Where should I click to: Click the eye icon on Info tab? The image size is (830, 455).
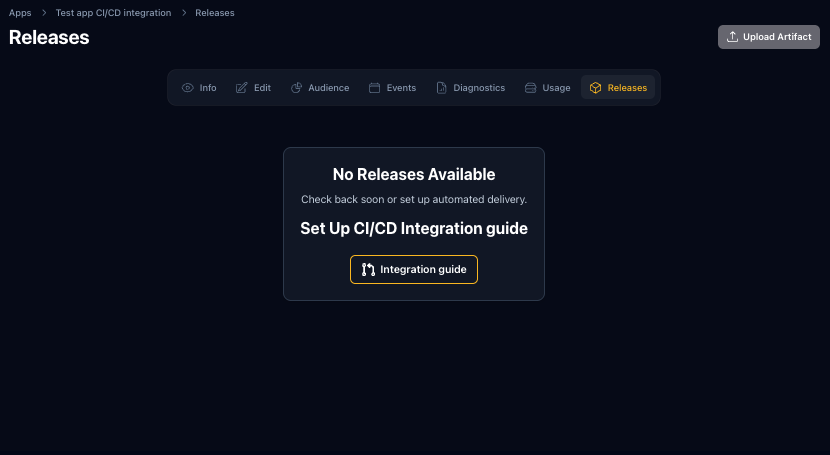point(188,88)
